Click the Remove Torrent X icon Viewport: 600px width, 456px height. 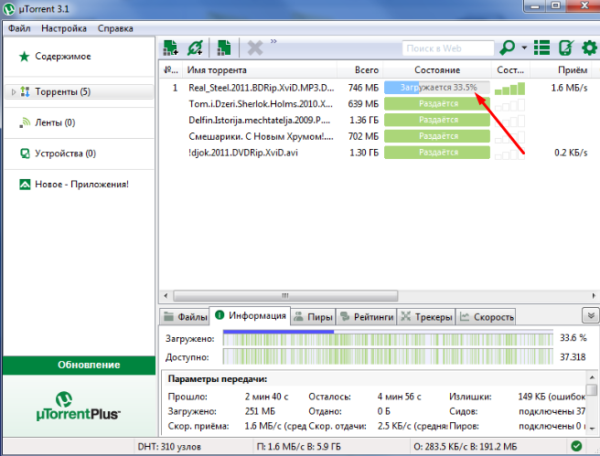[x=255, y=48]
